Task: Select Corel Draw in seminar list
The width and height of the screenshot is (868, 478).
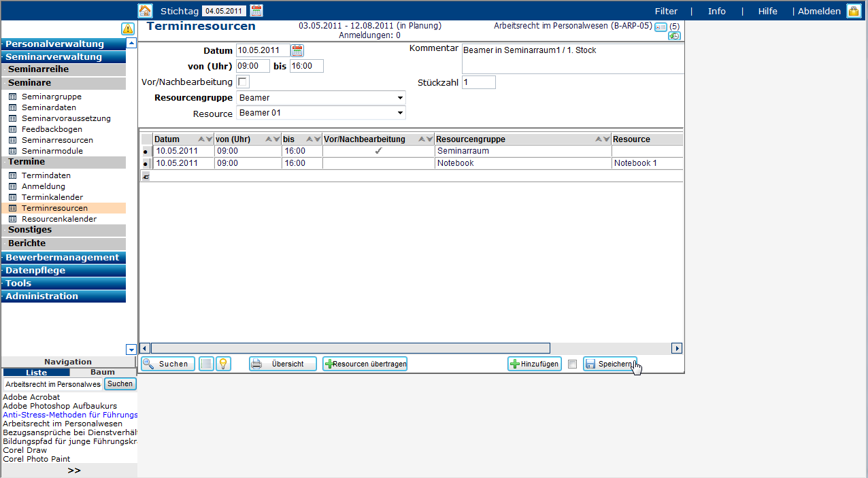Action: coord(25,450)
